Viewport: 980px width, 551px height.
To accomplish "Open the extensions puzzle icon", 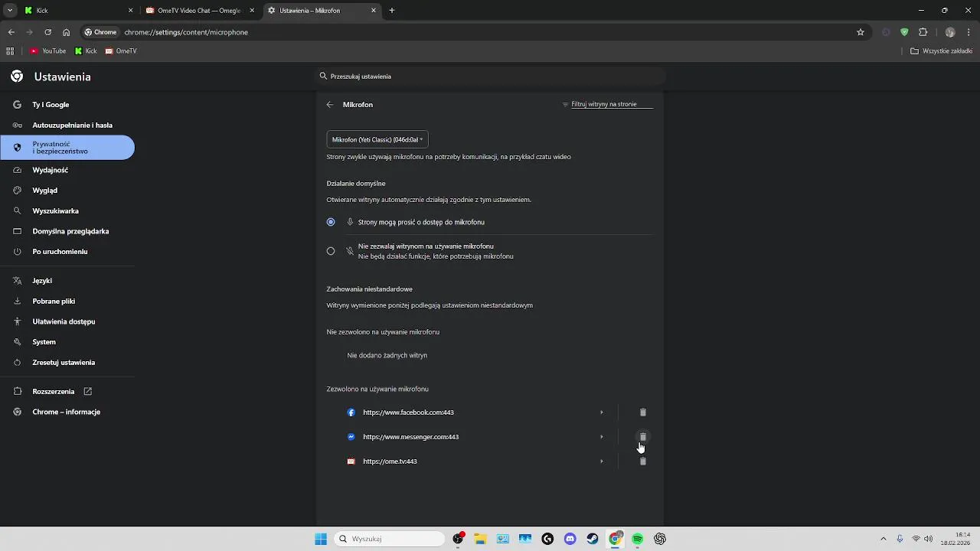I will (x=923, y=32).
